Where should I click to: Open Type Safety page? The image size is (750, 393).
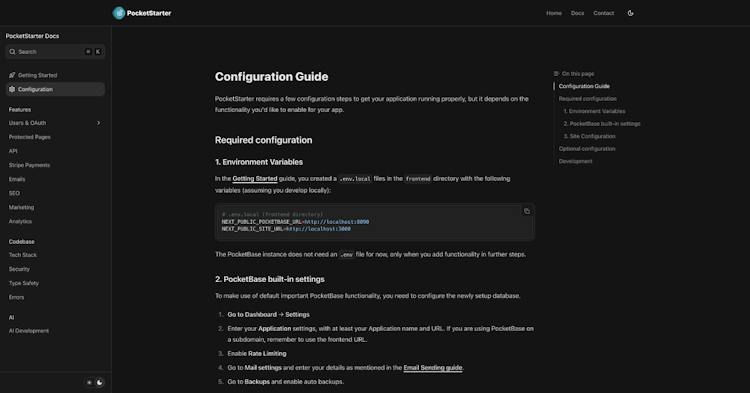point(23,283)
